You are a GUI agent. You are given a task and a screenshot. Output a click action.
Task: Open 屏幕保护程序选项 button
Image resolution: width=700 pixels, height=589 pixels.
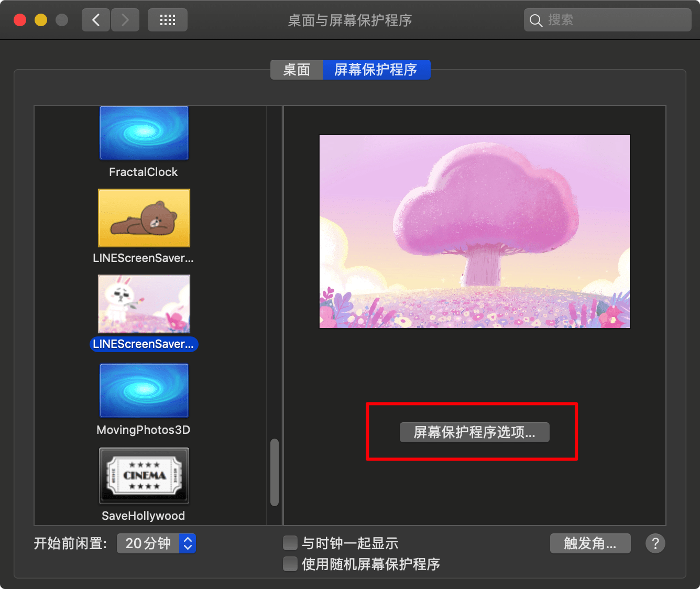point(475,432)
